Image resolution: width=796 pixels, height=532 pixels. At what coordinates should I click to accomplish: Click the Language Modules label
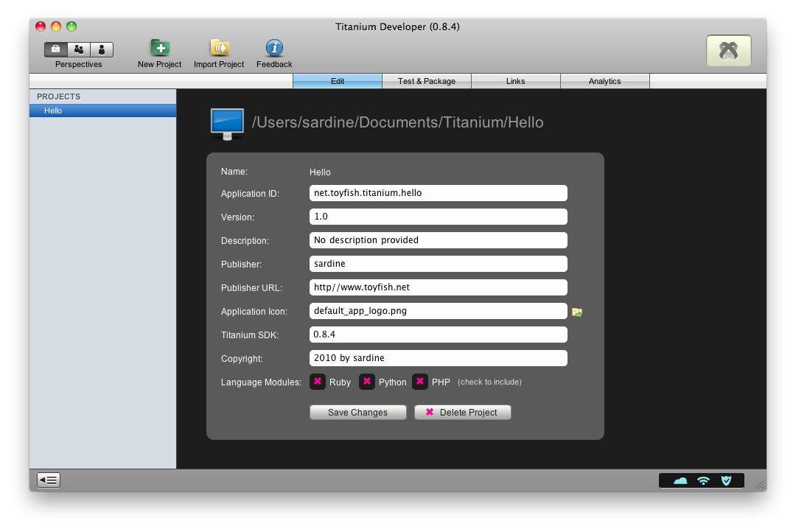261,382
